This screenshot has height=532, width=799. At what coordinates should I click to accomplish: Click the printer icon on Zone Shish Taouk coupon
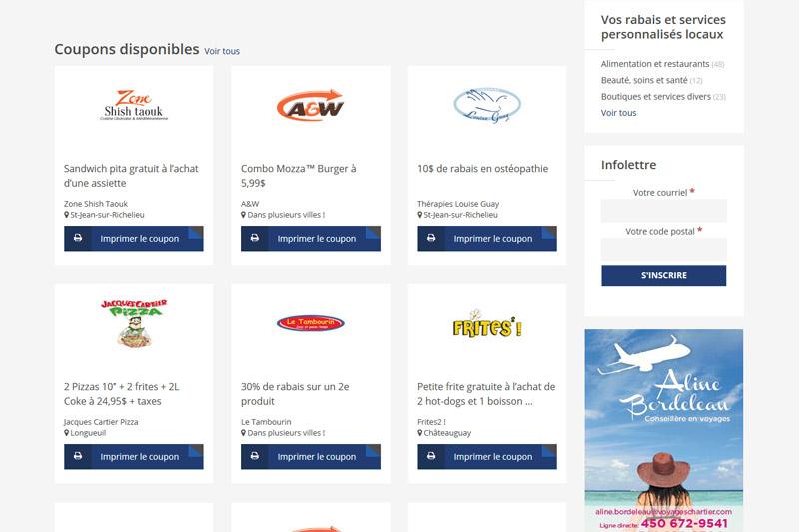point(78,238)
